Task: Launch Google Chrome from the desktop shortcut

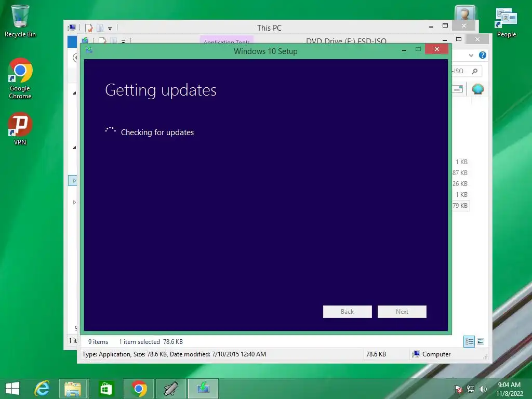Action: tap(20, 79)
